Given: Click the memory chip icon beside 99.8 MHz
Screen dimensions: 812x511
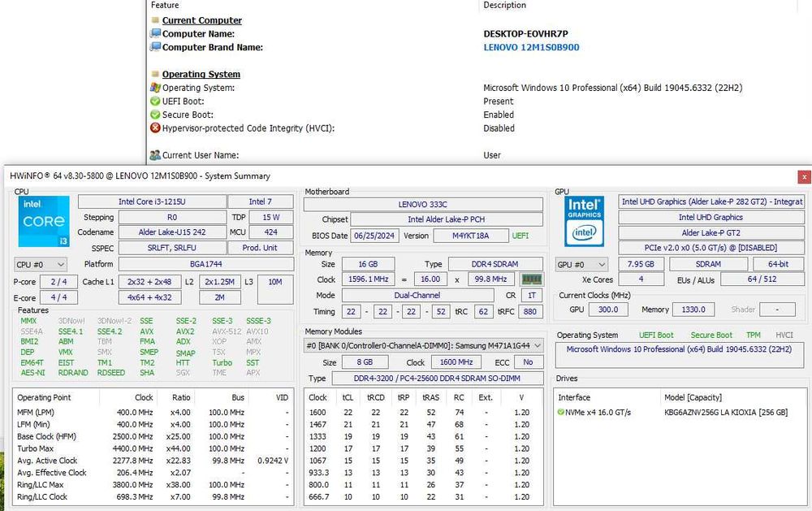Looking at the screenshot, I should click(x=530, y=279).
